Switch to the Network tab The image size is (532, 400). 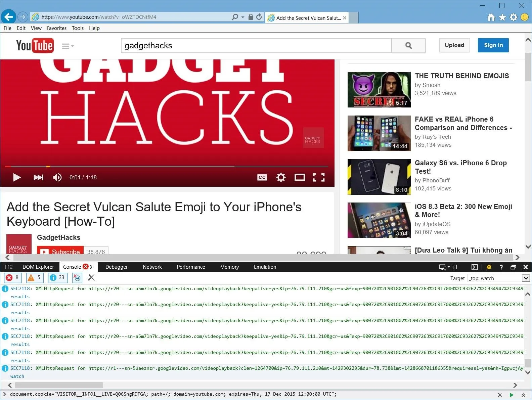pyautogui.click(x=152, y=267)
